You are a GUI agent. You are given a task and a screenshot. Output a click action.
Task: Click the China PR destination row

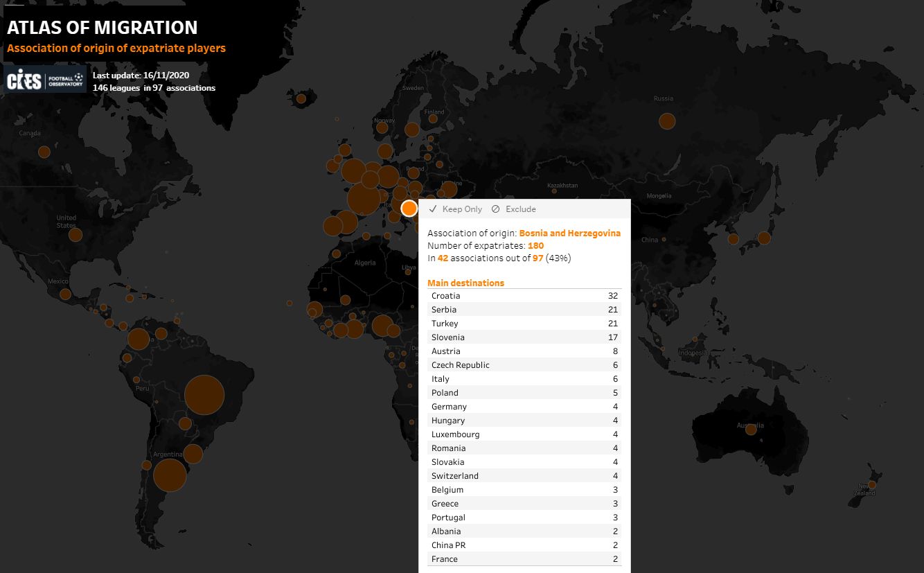tap(524, 545)
